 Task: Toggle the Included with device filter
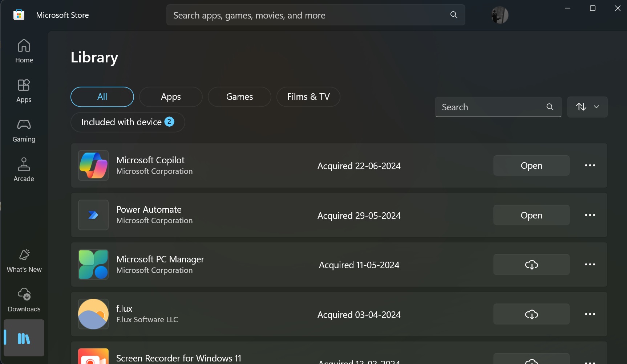[128, 122]
